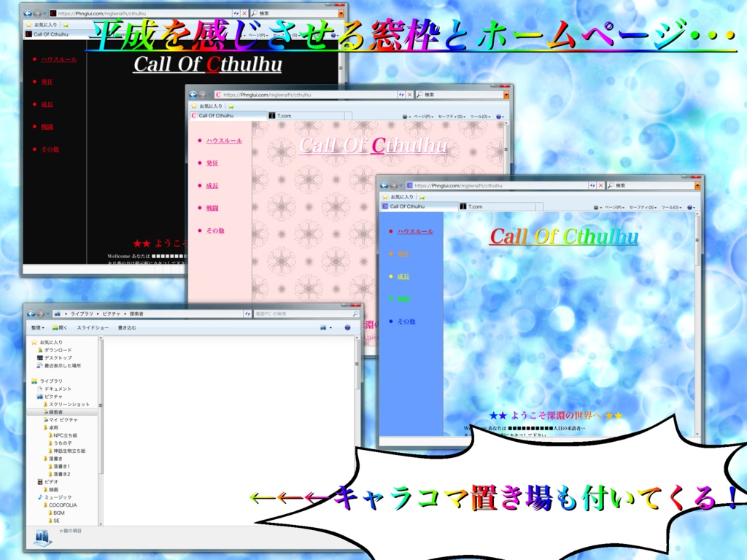
Task: Click forward arrow in the file explorer window
Action: pos(41,314)
